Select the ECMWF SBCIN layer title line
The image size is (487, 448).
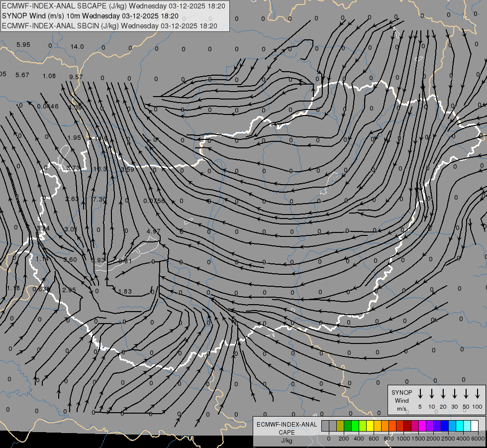[x=109, y=26]
